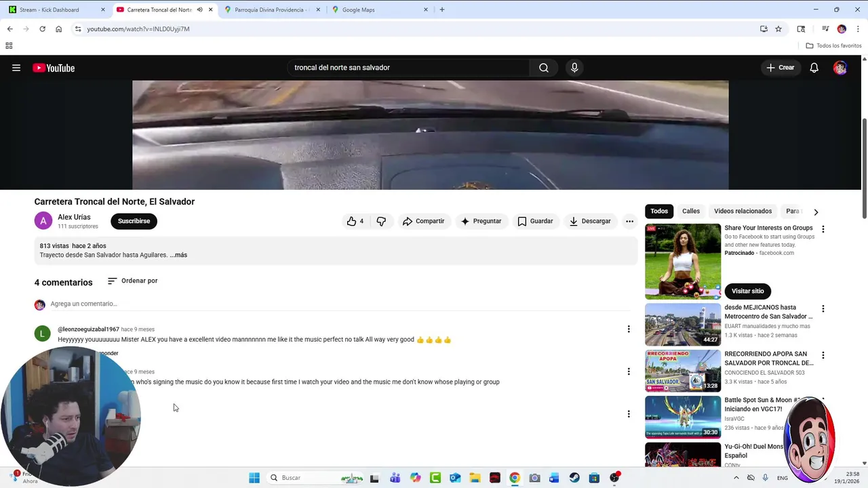The width and height of the screenshot is (868, 488).
Task: Open options for the MEJICANOS video
Action: 823,309
